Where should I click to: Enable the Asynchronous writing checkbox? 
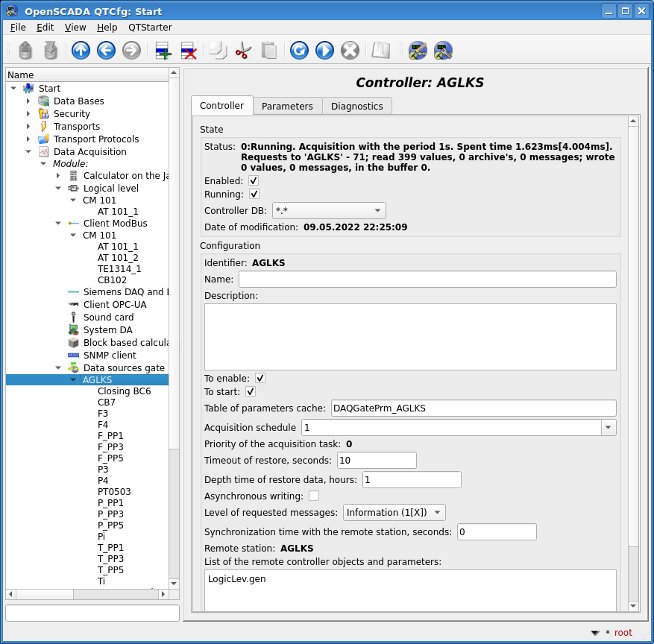tap(314, 496)
